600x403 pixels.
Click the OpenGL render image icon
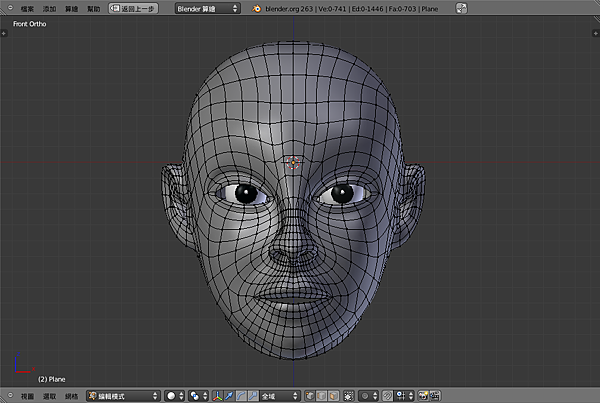(423, 395)
